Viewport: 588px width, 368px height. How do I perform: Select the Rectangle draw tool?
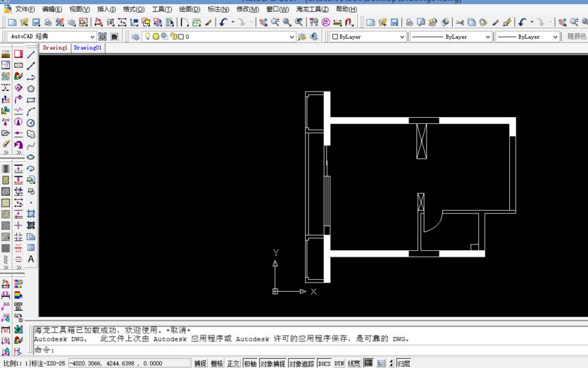point(31,100)
